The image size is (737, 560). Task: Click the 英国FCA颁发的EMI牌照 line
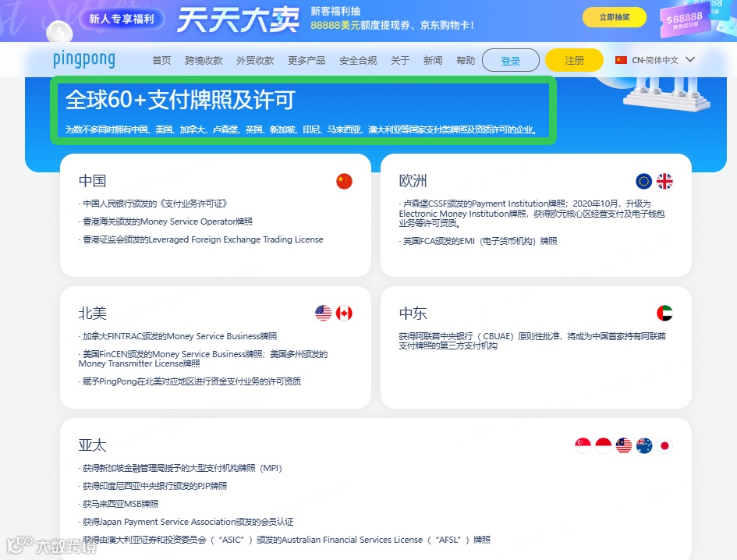click(478, 241)
